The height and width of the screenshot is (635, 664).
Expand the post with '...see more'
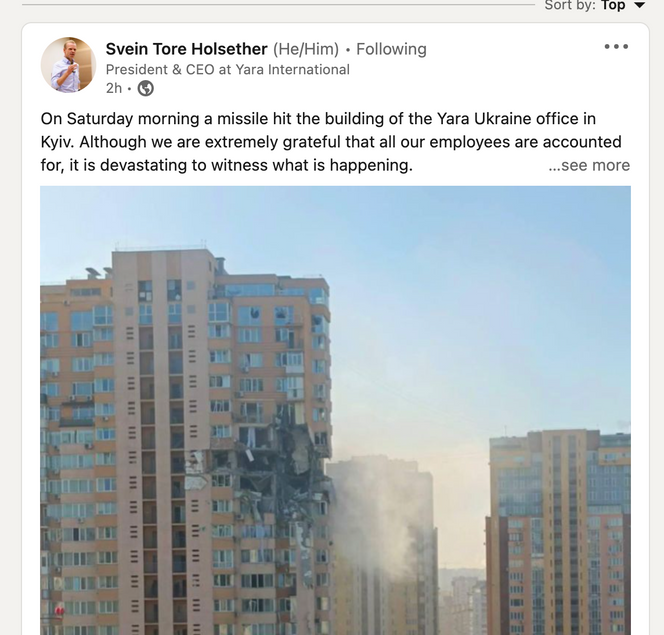(x=589, y=165)
